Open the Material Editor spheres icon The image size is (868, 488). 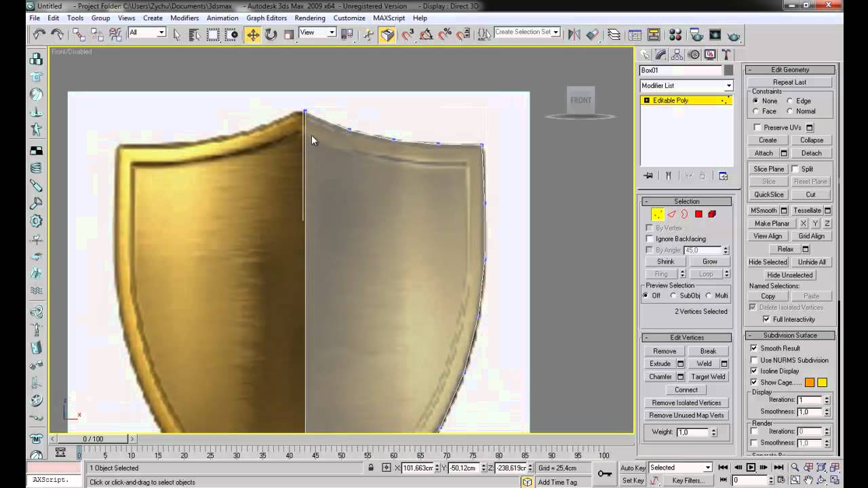tap(675, 35)
